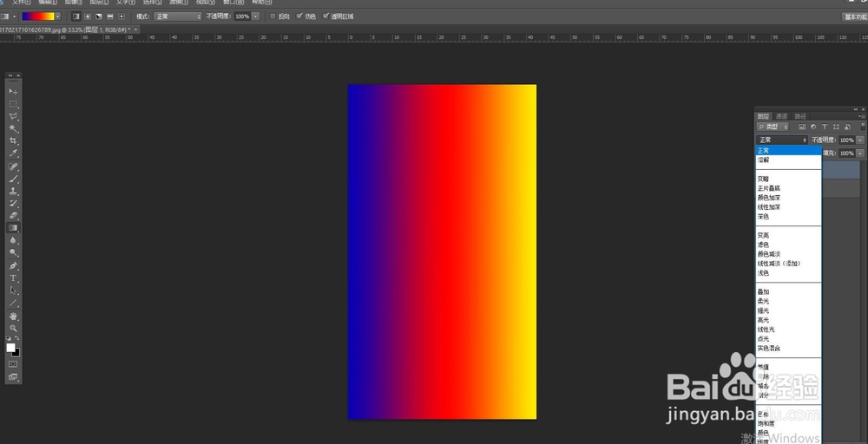Screen dimensions: 868x444
Task: Open the Essentials (基本功能) workspace switcher
Action: click(x=855, y=16)
